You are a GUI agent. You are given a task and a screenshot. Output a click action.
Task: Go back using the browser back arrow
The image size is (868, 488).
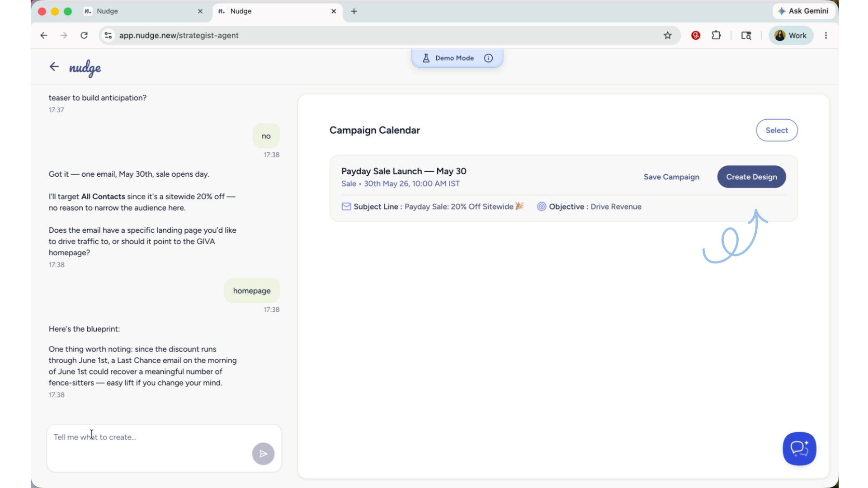point(43,35)
